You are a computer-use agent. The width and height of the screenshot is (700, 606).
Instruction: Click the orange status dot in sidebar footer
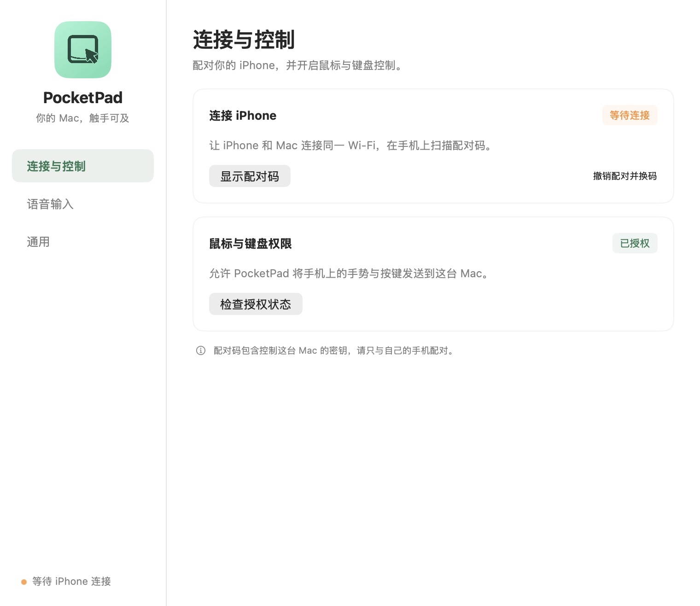click(x=24, y=582)
